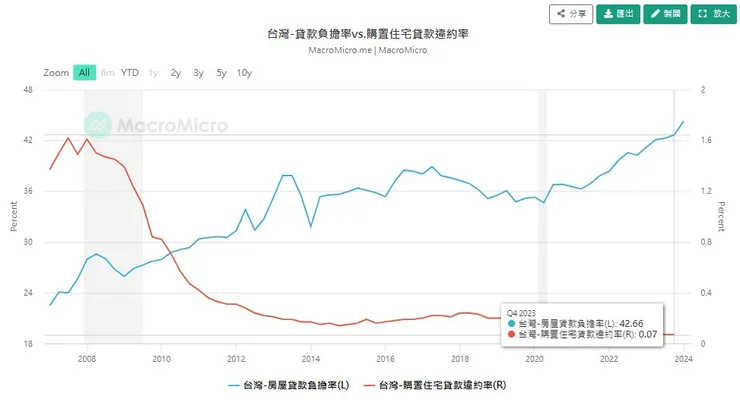Click the share icon button

pos(570,14)
